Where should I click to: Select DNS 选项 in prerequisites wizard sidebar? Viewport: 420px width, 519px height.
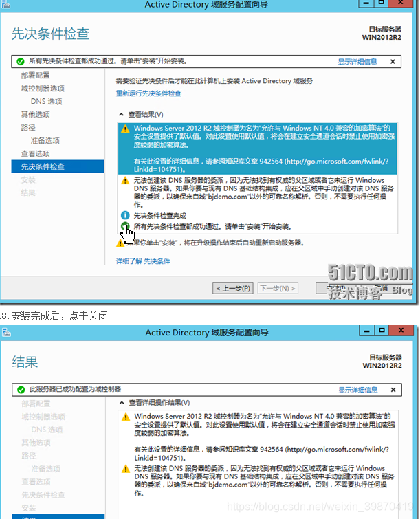(46, 101)
